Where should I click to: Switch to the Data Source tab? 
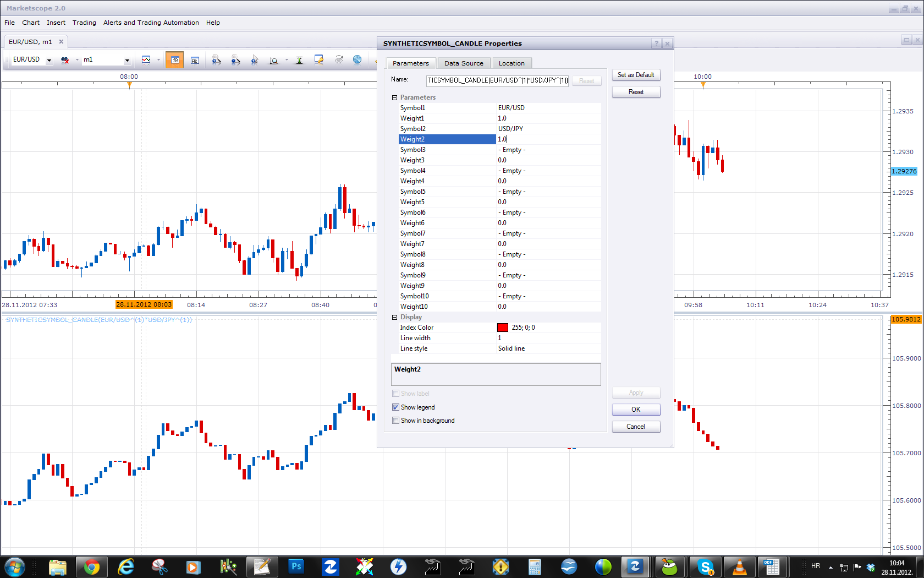tap(464, 63)
